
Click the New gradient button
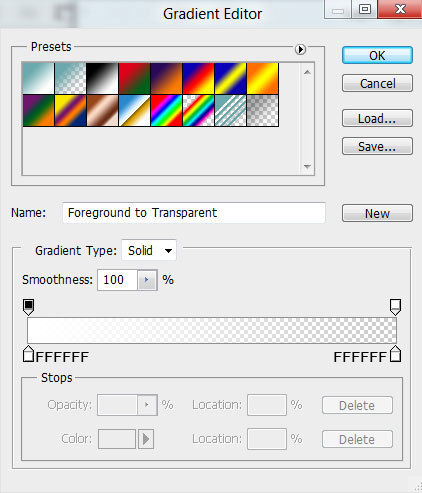click(377, 213)
